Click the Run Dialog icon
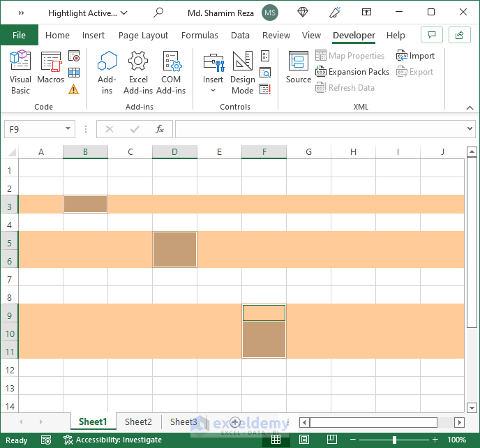This screenshot has width=480, height=448. [265, 89]
